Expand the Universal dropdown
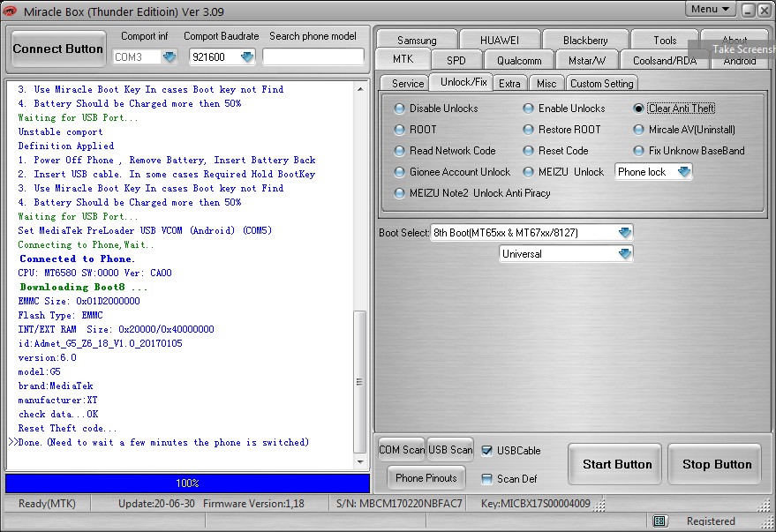Viewport: 776px width, 532px height. point(624,253)
